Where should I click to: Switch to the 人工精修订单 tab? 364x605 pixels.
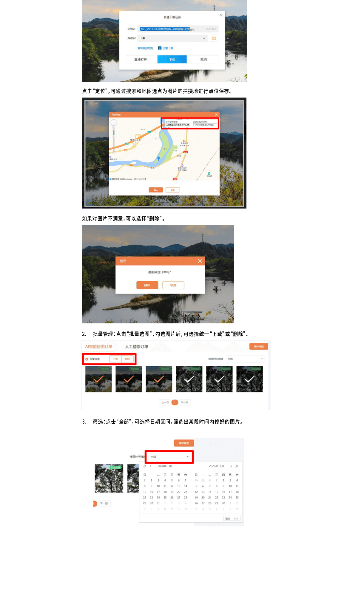click(137, 346)
